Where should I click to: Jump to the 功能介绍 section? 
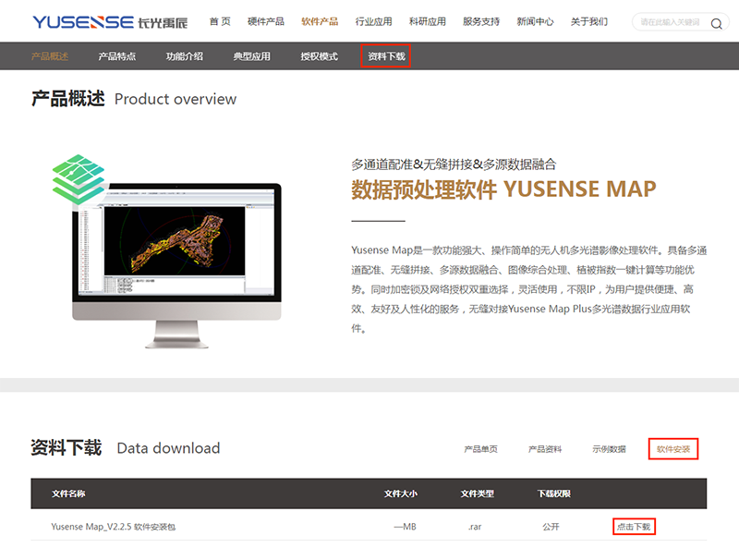pos(185,56)
